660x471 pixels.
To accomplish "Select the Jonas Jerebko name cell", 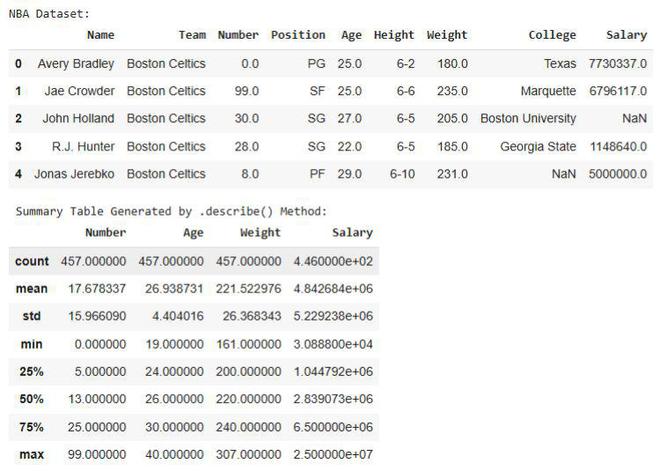I will pyautogui.click(x=74, y=174).
